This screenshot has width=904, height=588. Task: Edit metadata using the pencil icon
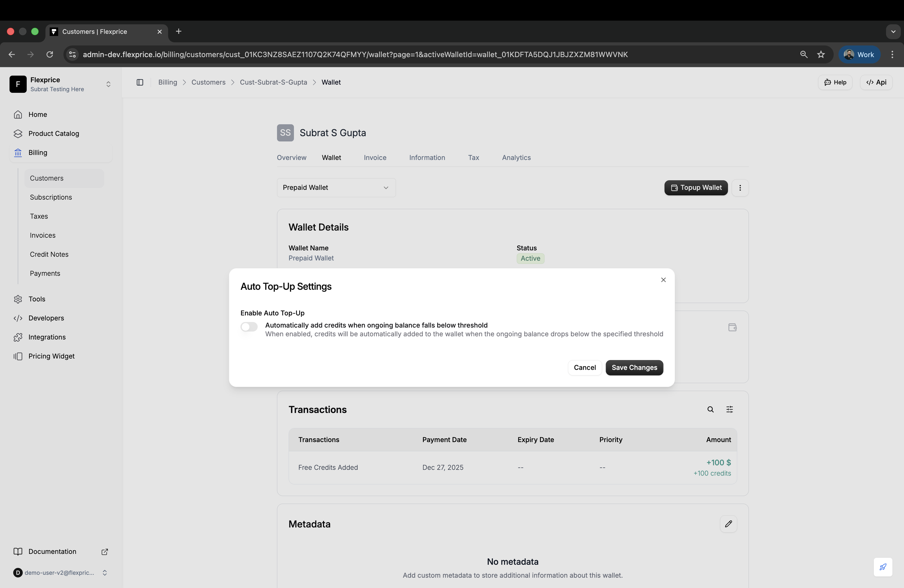[x=728, y=524]
